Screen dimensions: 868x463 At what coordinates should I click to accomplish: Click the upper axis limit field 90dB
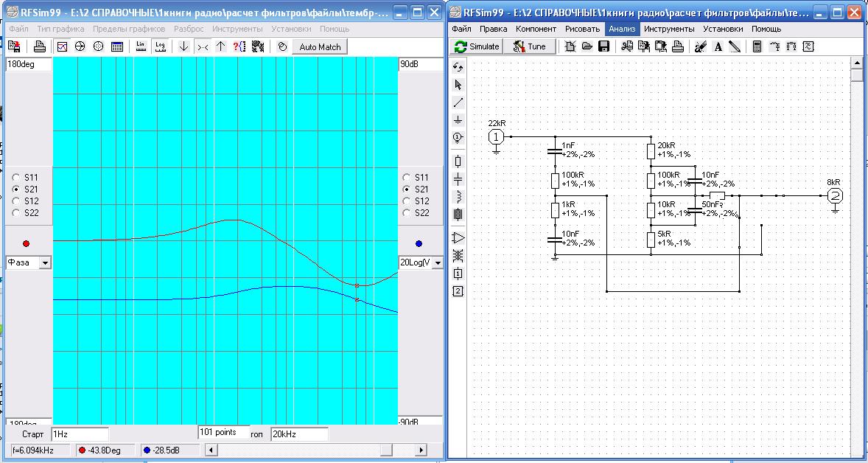[x=421, y=64]
